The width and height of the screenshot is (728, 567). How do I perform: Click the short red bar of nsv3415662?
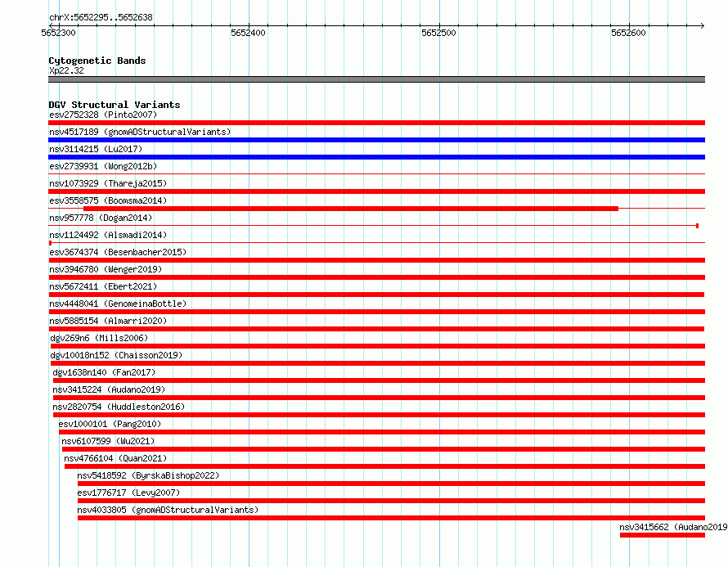663,535
